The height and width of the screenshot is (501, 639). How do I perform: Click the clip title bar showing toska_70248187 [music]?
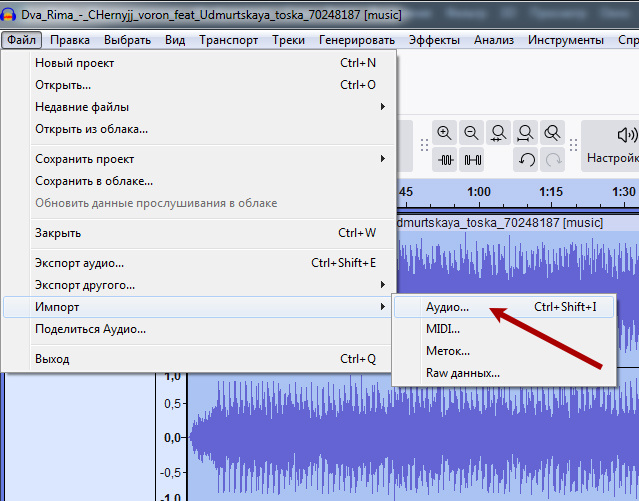tap(518, 223)
